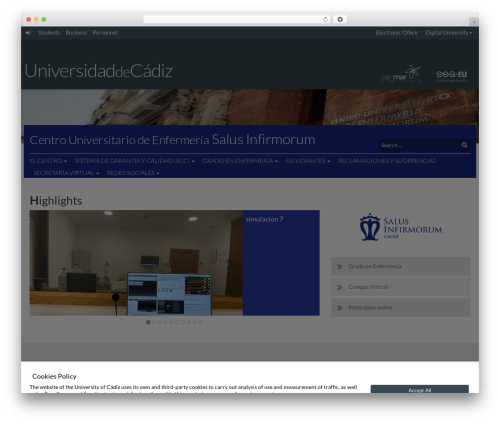Go to Electronic Office

pyautogui.click(x=396, y=33)
